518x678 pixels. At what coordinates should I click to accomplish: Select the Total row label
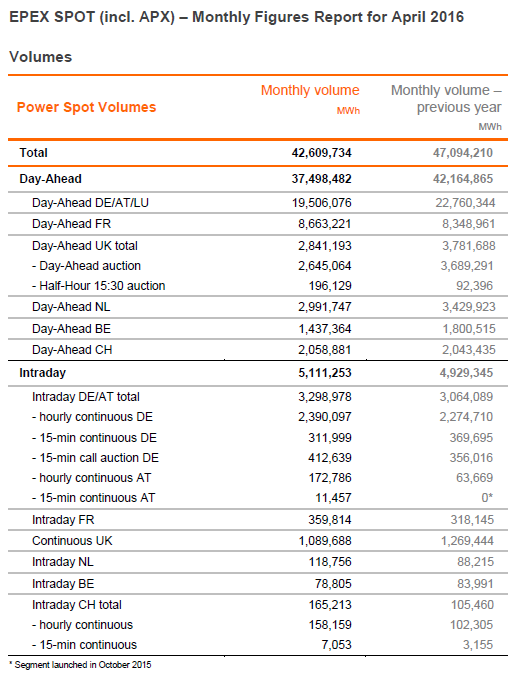(x=33, y=153)
